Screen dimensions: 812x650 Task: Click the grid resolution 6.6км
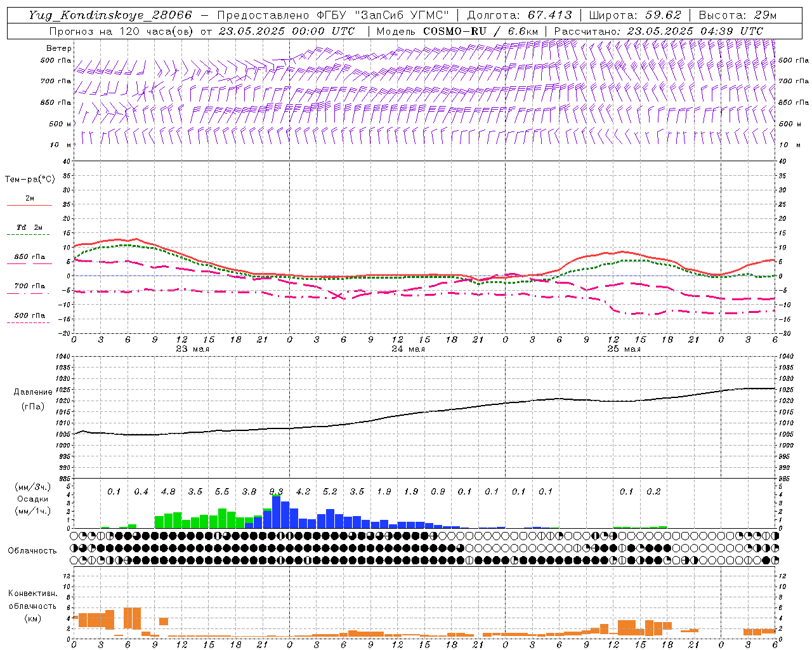click(x=523, y=31)
